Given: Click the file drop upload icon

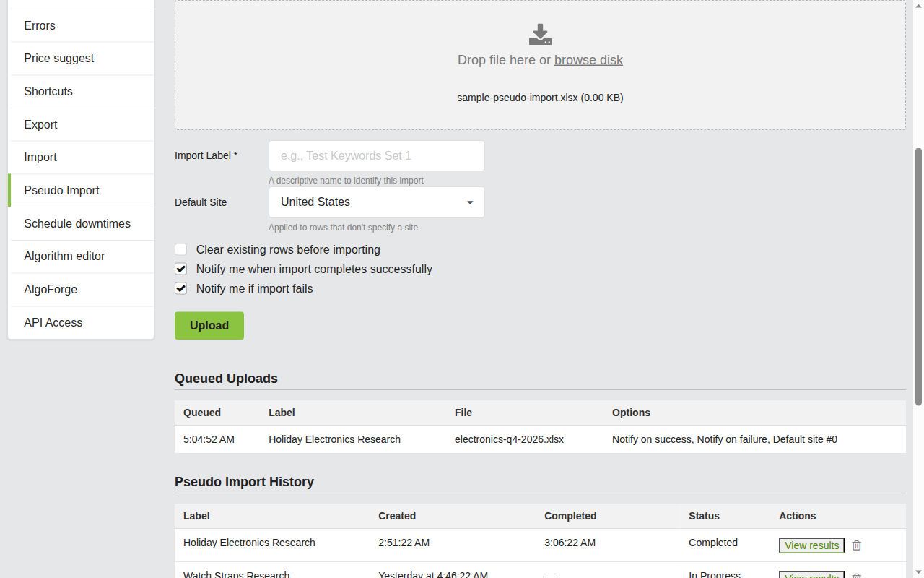Looking at the screenshot, I should point(540,33).
